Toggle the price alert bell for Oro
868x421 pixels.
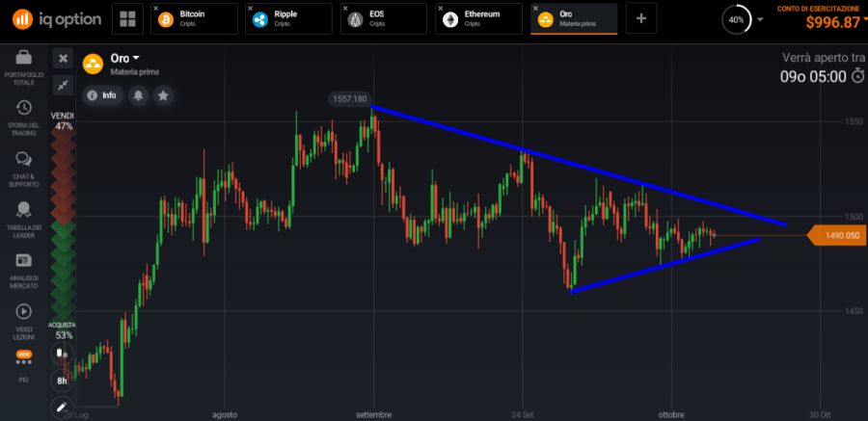coord(140,95)
